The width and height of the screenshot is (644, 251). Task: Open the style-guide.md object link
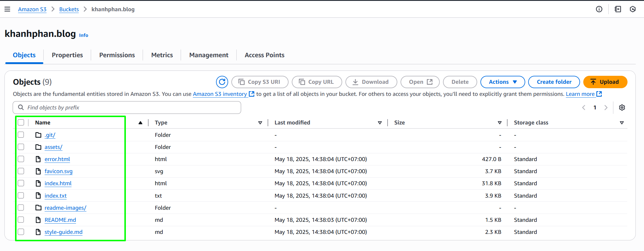[63, 232]
